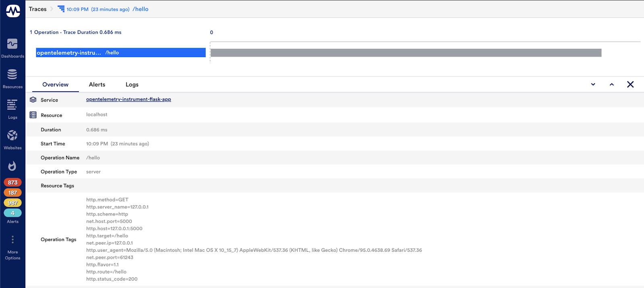Click the LogicMonitor logo icon
Screen dimensions: 644x288
(x=13, y=11)
